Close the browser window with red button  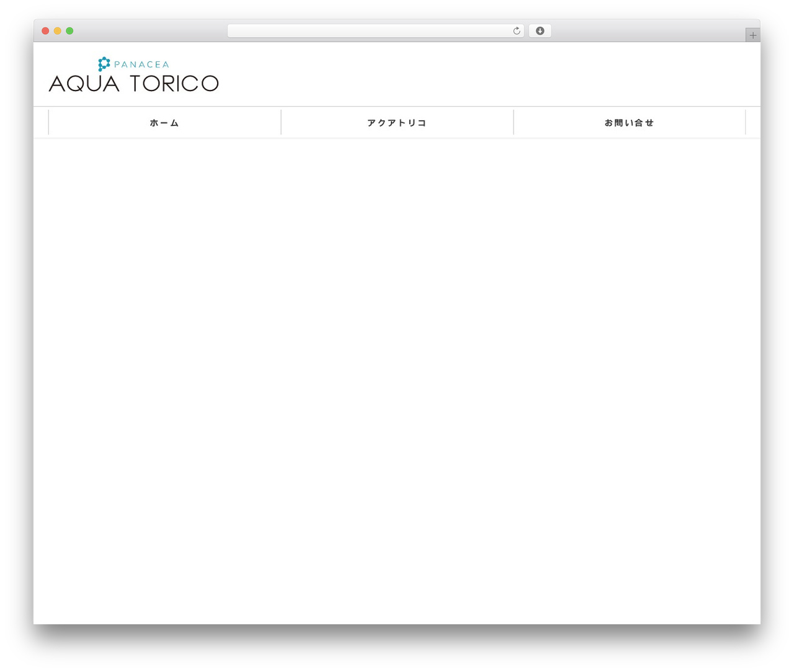[x=45, y=31]
